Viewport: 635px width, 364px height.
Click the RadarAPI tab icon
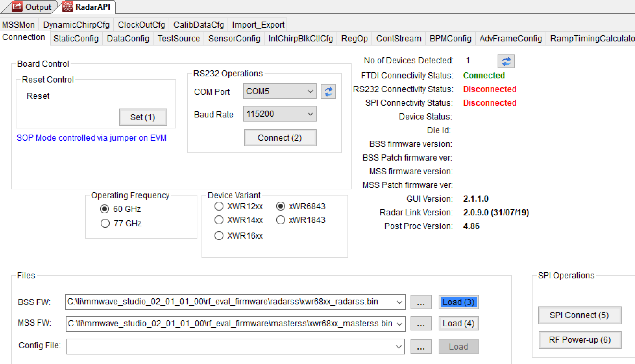coord(68,7)
